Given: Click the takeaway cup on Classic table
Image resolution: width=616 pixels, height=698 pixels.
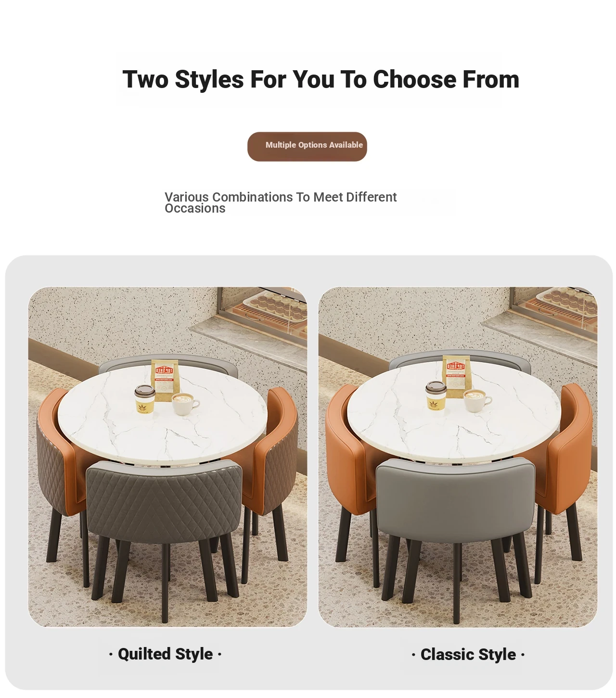Looking at the screenshot, I should pyautogui.click(x=436, y=395).
